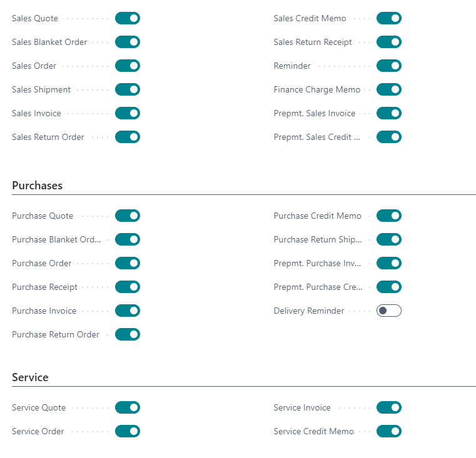Disable the Reminder toggle

point(388,66)
